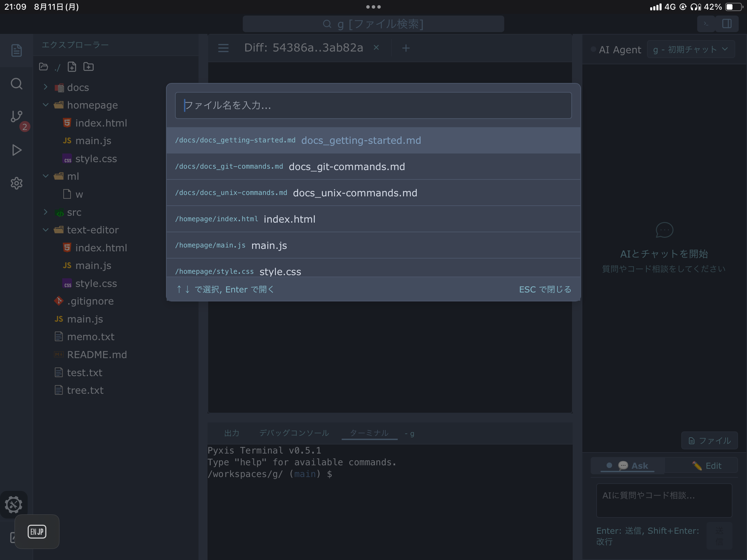
Task: Switch input method with the EN/JP toggle
Action: (x=37, y=531)
